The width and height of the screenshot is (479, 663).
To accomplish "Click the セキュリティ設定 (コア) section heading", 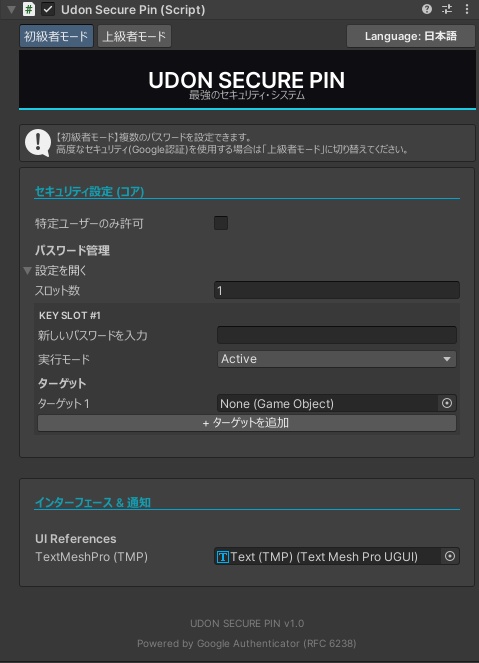I will (x=89, y=192).
